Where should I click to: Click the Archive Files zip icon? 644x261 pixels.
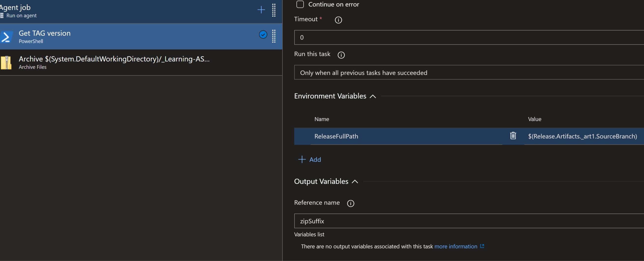pos(6,63)
